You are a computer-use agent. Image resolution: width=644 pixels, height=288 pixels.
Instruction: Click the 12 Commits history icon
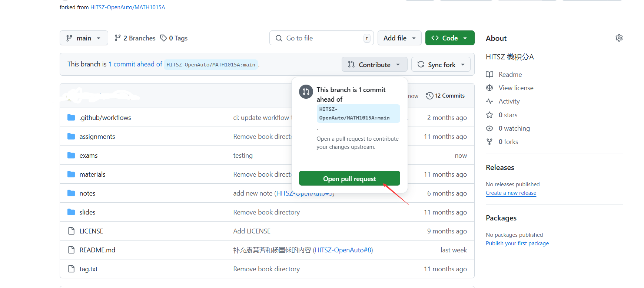point(429,96)
